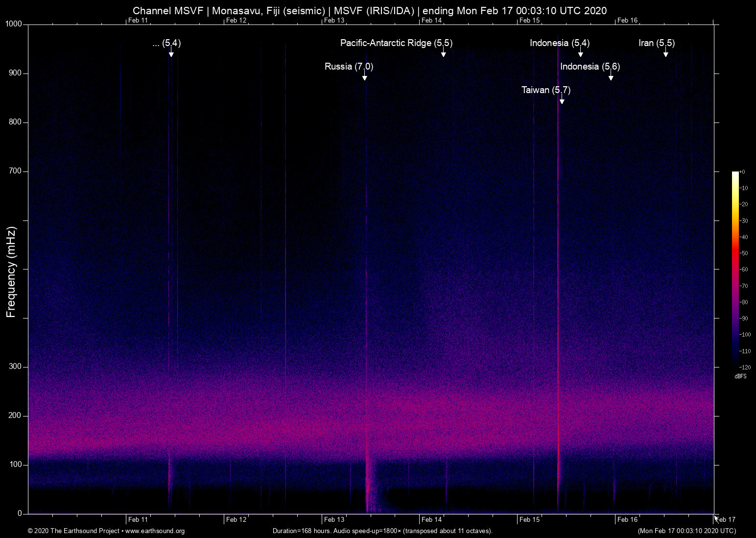Image resolution: width=756 pixels, height=538 pixels.
Task: Click the 'Taiwan (5.7)' event label
Action: [x=546, y=90]
